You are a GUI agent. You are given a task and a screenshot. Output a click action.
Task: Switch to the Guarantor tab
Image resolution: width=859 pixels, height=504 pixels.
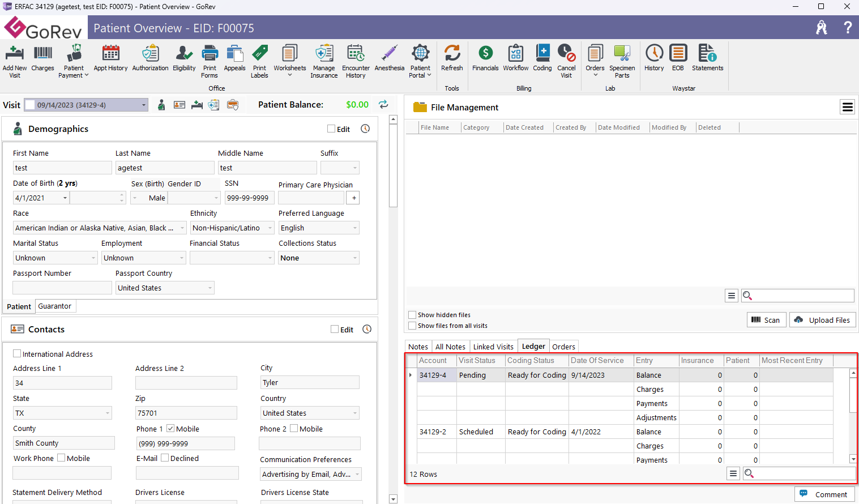(55, 306)
